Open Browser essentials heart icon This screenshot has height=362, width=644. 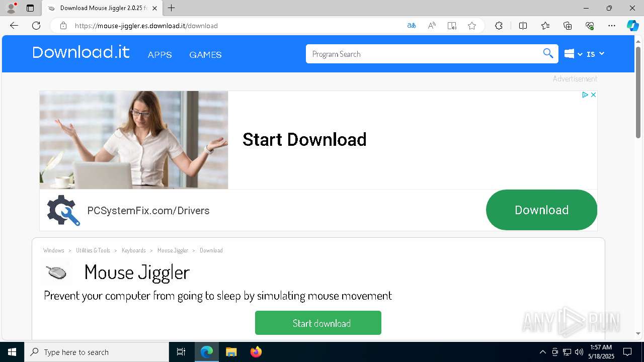coord(590,26)
